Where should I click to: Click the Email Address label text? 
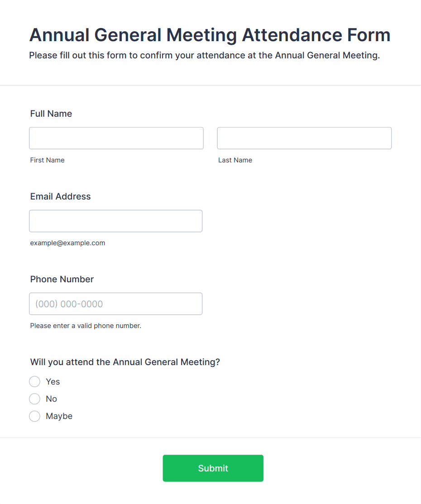pyautogui.click(x=61, y=196)
